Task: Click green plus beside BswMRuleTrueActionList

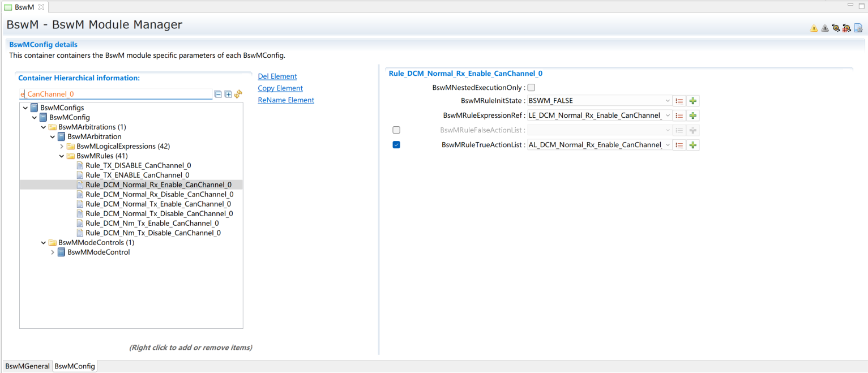Action: tap(692, 145)
